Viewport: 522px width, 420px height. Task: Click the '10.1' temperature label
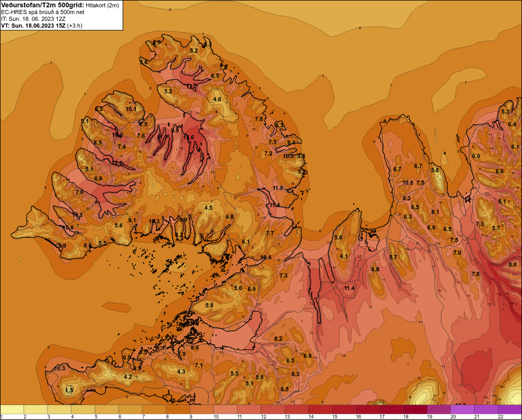pyautogui.click(x=131, y=109)
